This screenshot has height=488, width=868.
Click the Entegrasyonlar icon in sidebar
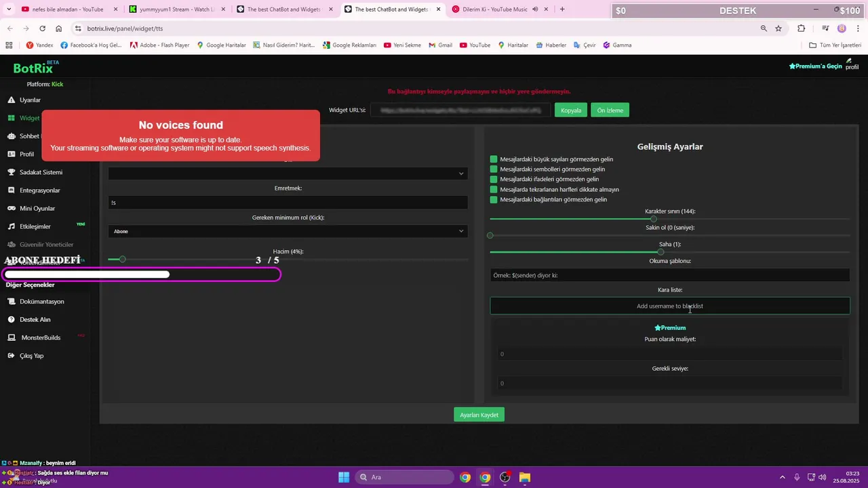coord(11,190)
